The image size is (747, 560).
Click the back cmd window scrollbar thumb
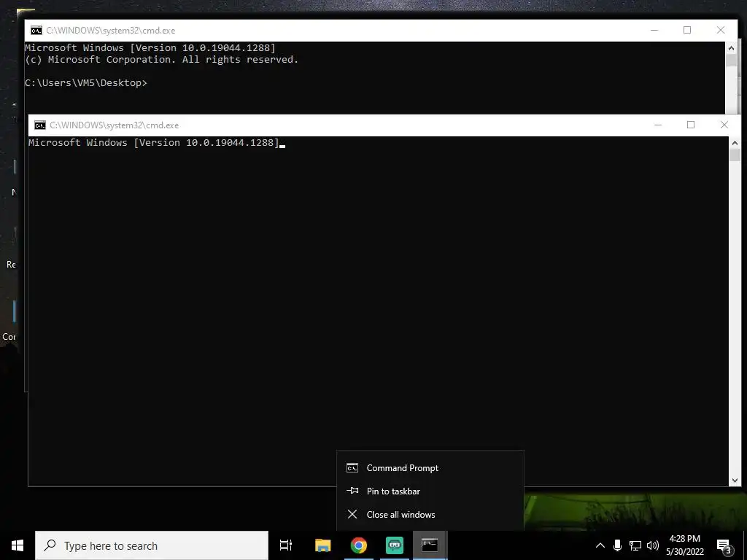coord(731,61)
